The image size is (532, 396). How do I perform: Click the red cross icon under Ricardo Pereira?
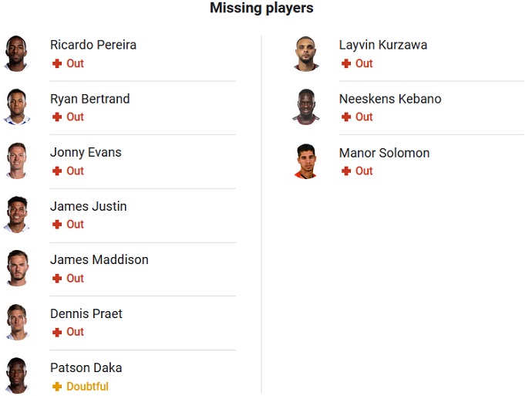pos(57,64)
